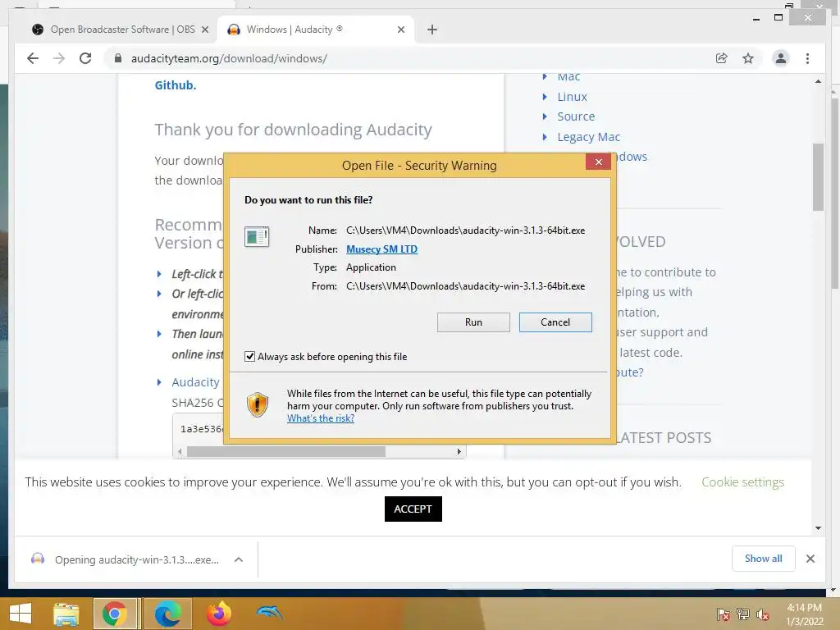Accept cookies with the ACCEPT button
This screenshot has width=840, height=630.
coord(413,509)
